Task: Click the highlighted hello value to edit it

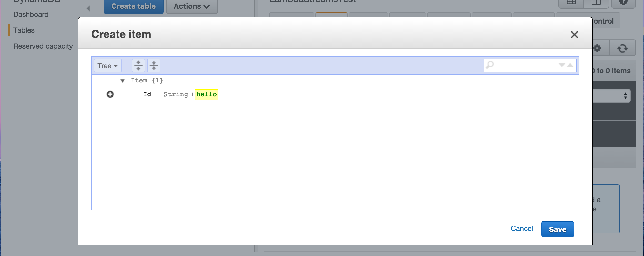Action: coord(206,94)
